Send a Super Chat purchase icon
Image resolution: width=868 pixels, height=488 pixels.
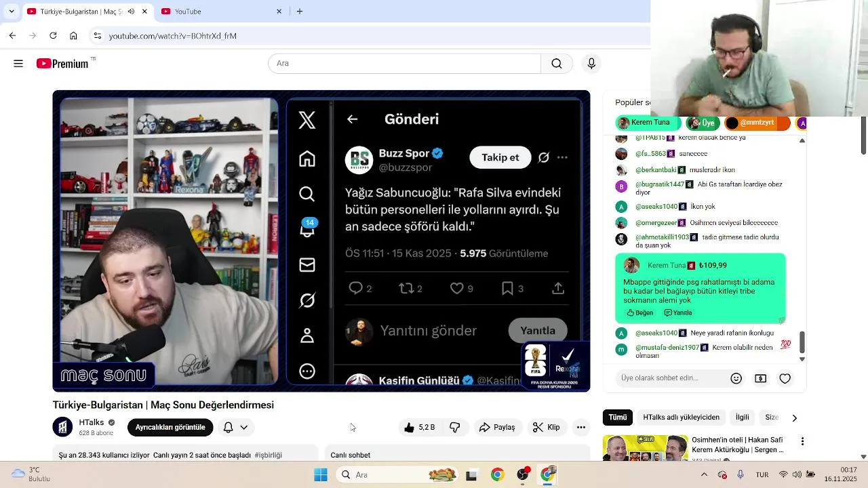tap(761, 379)
